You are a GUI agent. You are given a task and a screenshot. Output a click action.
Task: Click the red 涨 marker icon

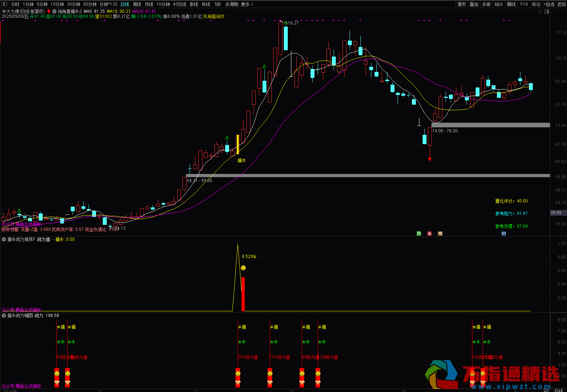(430, 234)
